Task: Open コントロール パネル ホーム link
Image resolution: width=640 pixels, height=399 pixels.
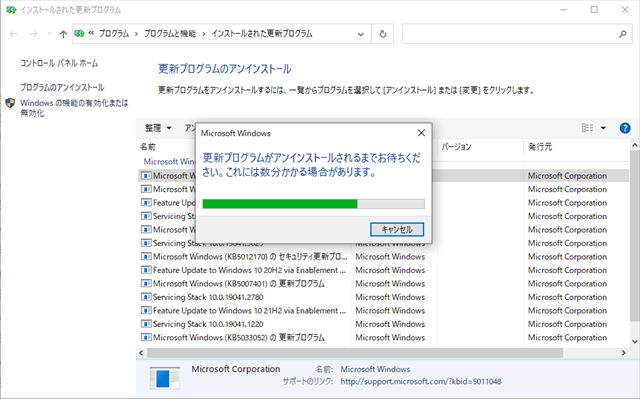Action: 59,63
